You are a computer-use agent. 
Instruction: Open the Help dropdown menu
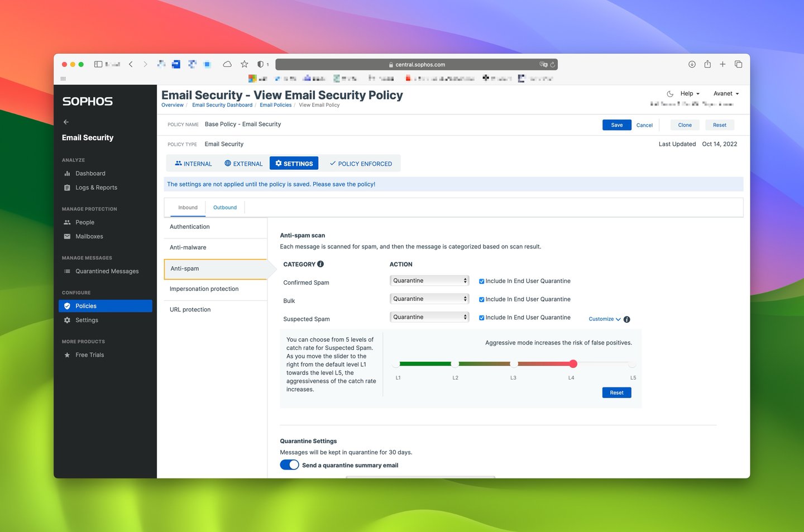point(690,94)
